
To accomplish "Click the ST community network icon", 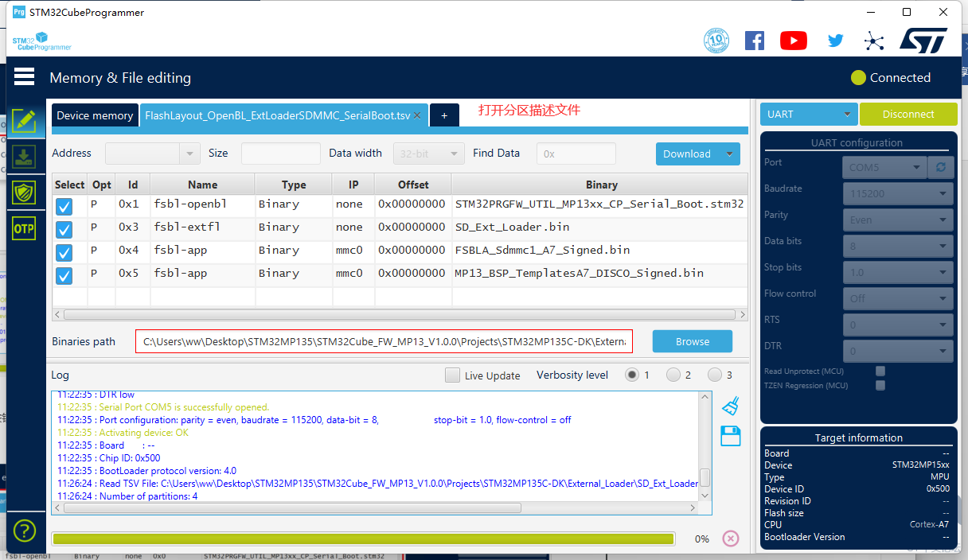I will click(x=874, y=41).
